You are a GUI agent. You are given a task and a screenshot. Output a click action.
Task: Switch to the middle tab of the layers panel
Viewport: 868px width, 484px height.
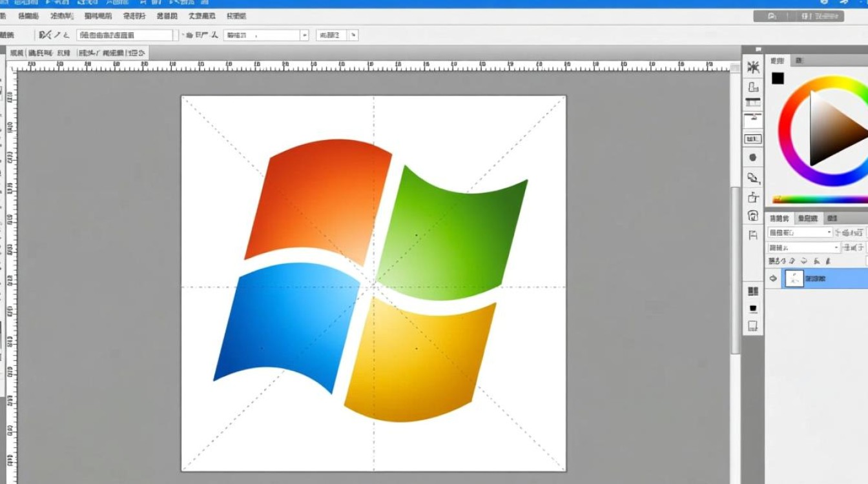point(807,219)
